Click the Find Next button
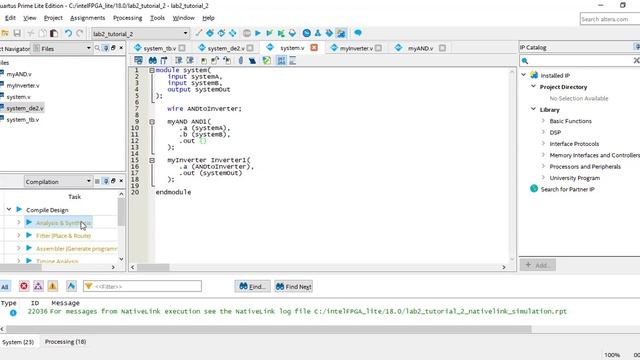The width and height of the screenshot is (640, 360). coord(293,287)
